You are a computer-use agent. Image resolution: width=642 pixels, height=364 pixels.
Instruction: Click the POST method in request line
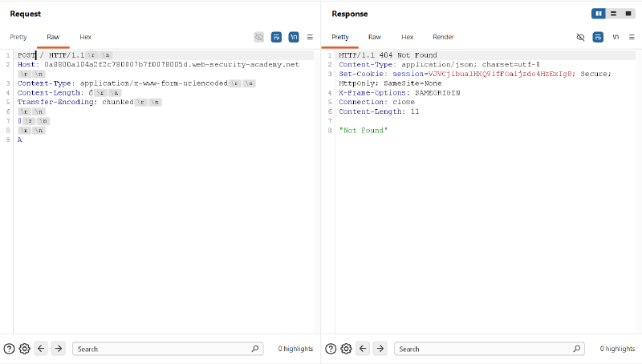26,55
